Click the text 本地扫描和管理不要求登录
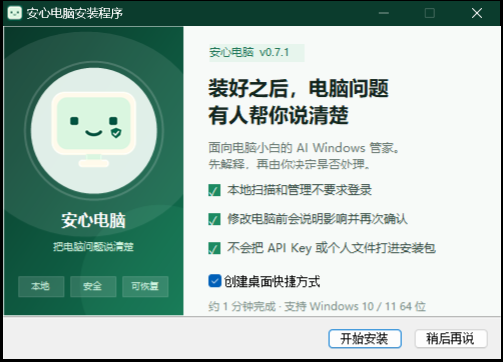The width and height of the screenshot is (503, 362). coord(299,190)
